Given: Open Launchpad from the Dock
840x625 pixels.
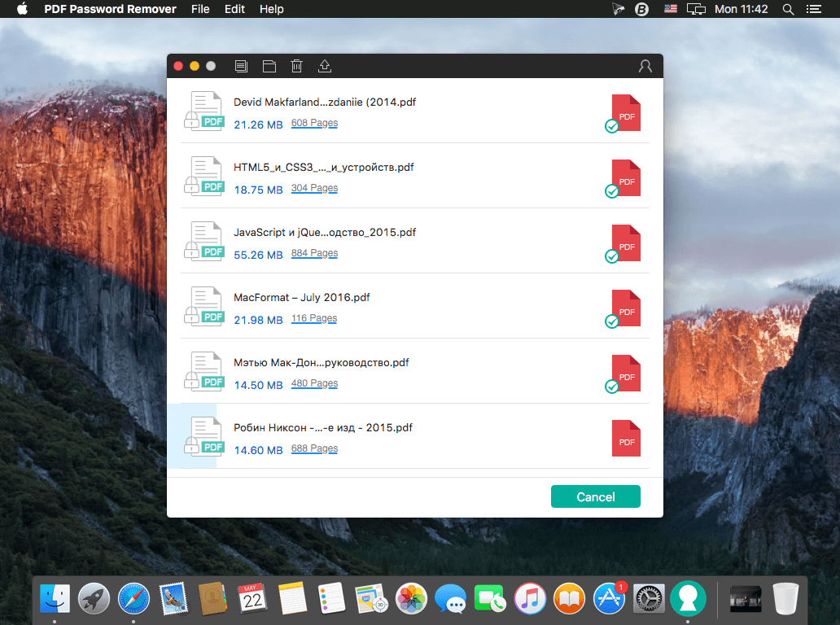Looking at the screenshot, I should pos(94,598).
